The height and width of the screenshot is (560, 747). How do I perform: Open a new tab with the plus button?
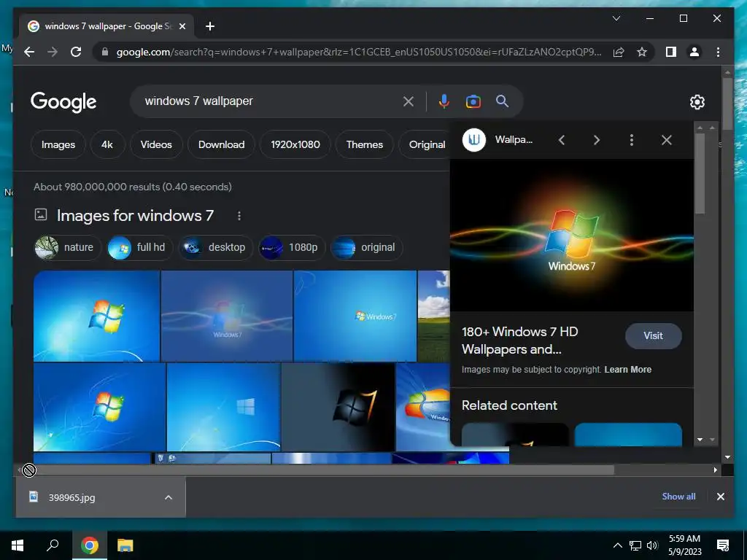210,26
